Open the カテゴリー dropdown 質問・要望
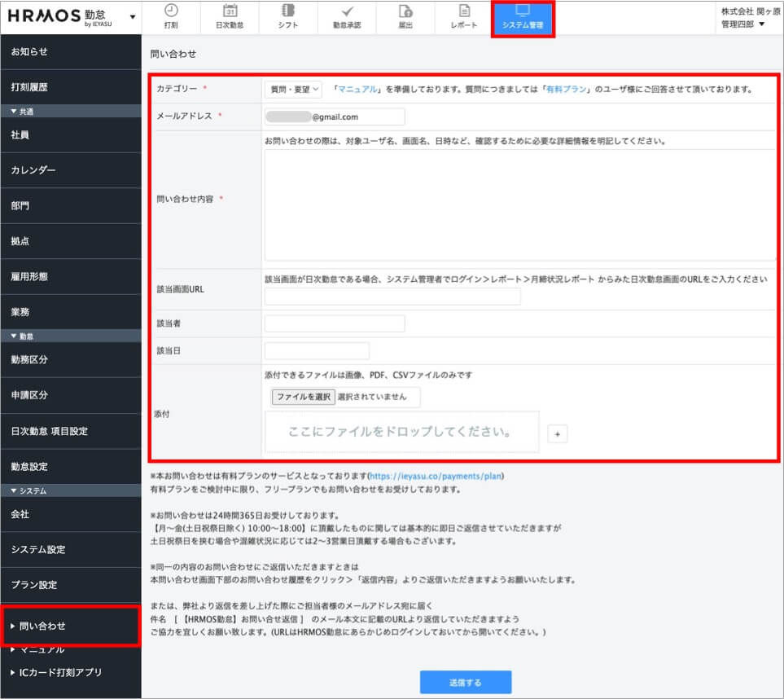This screenshot has width=784, height=699. click(293, 90)
